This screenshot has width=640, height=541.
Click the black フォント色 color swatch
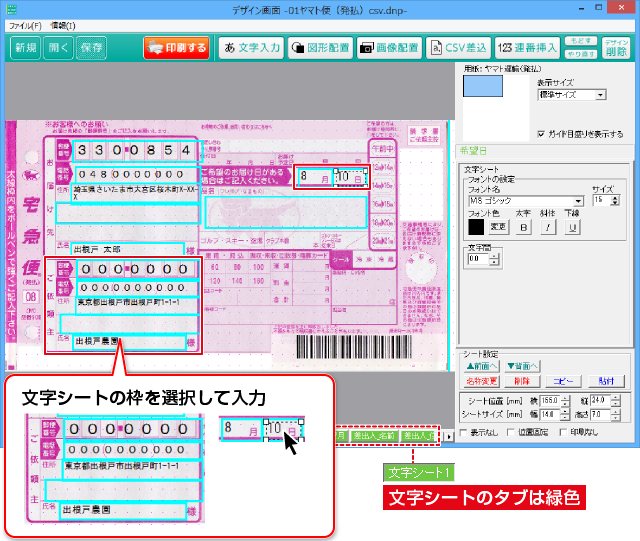click(x=476, y=227)
